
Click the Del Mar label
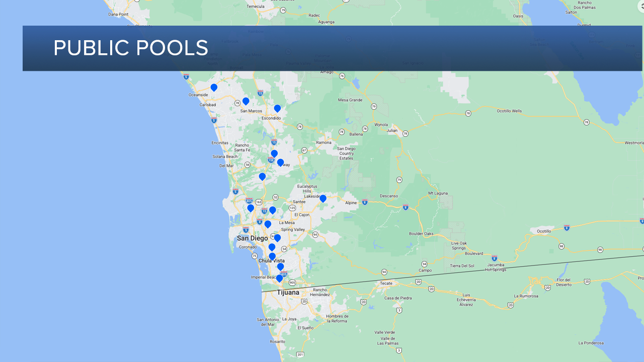coord(227,165)
